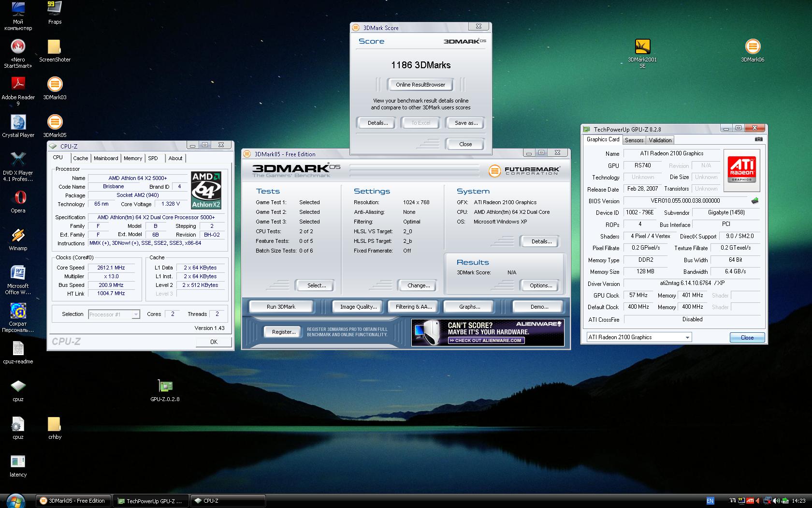Open Crystal Player desktop icon

[18, 126]
